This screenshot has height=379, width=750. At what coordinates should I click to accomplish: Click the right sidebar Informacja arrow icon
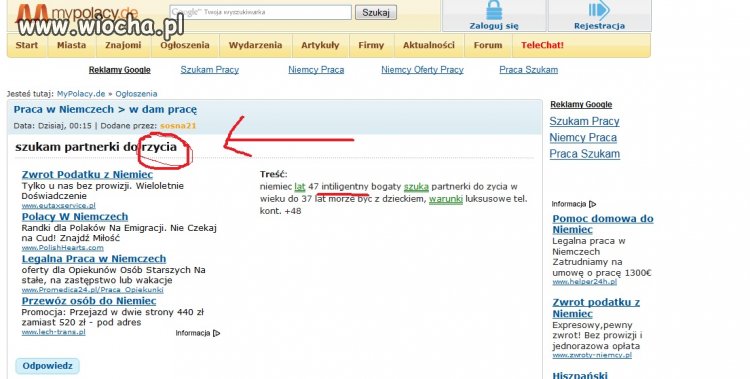coord(593,204)
